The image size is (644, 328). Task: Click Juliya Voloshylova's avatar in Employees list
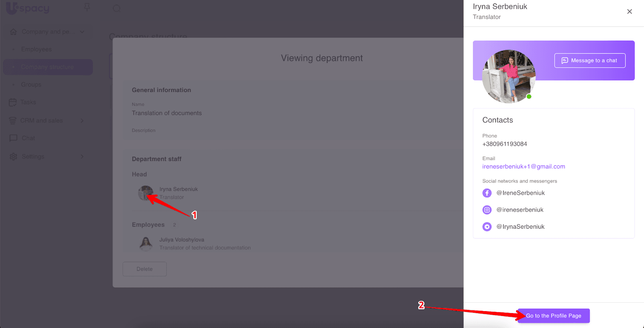click(x=146, y=244)
